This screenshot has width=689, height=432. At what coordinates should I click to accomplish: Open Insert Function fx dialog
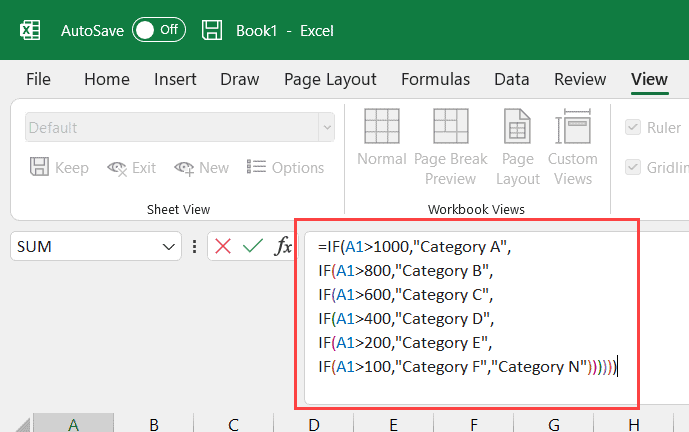pyautogui.click(x=283, y=246)
